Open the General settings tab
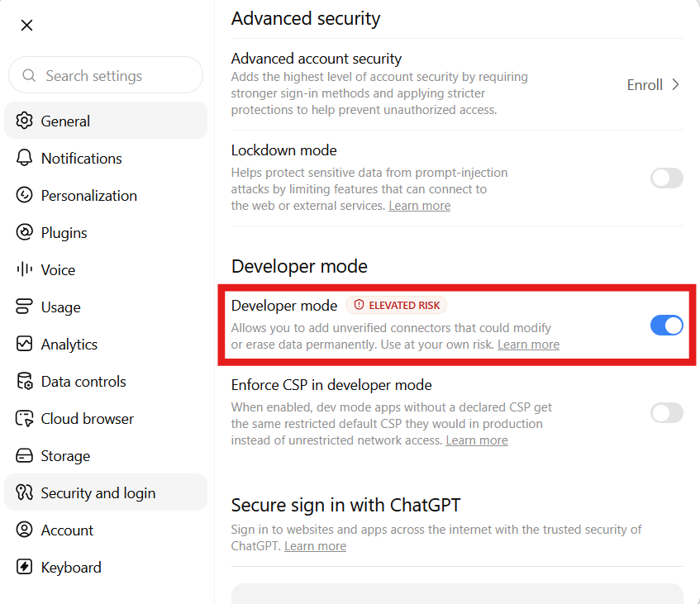 pyautogui.click(x=106, y=121)
